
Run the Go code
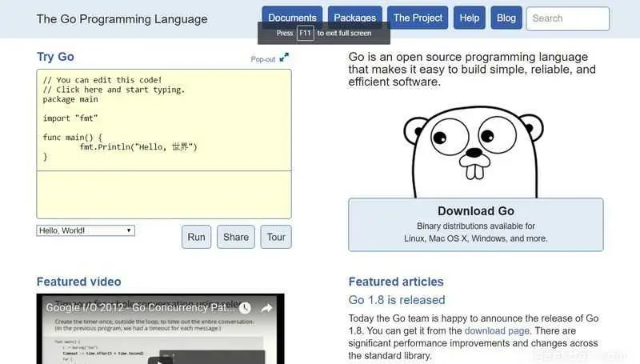196,237
